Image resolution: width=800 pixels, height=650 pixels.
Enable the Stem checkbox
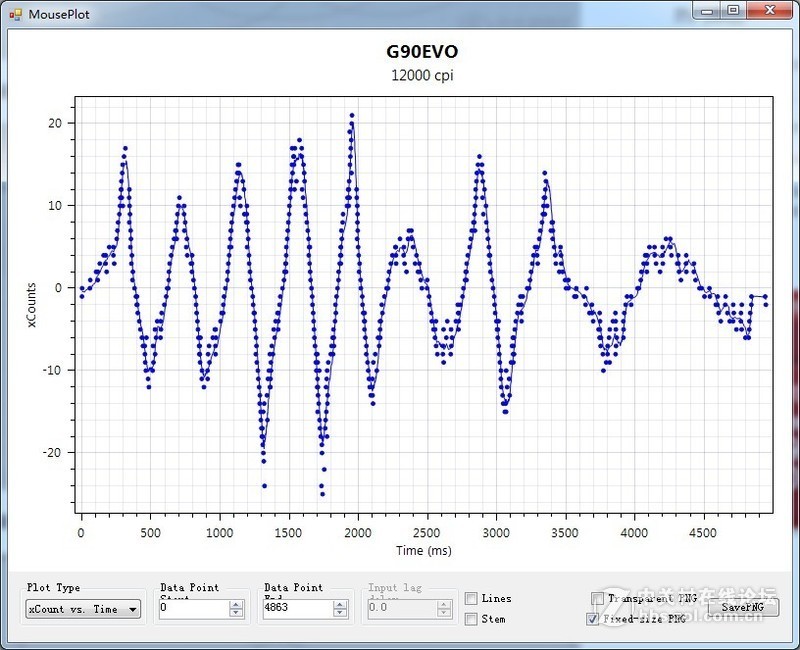471,619
